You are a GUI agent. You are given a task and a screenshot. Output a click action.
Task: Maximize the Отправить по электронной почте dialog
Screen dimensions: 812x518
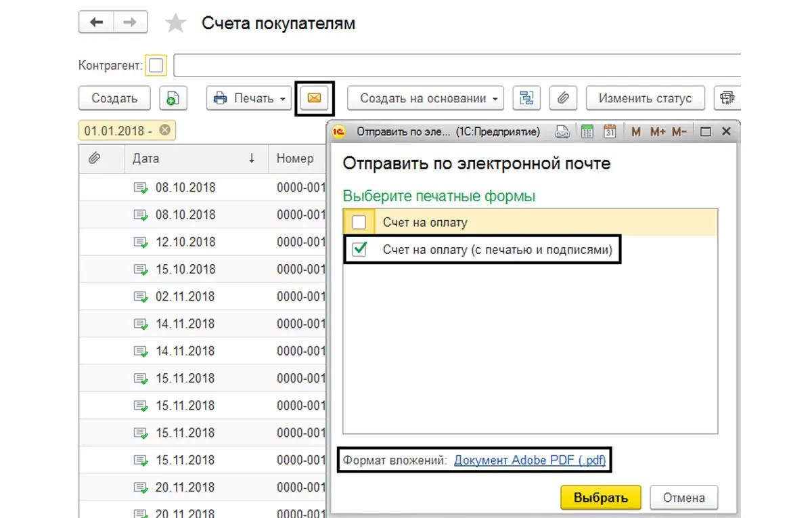click(x=705, y=132)
